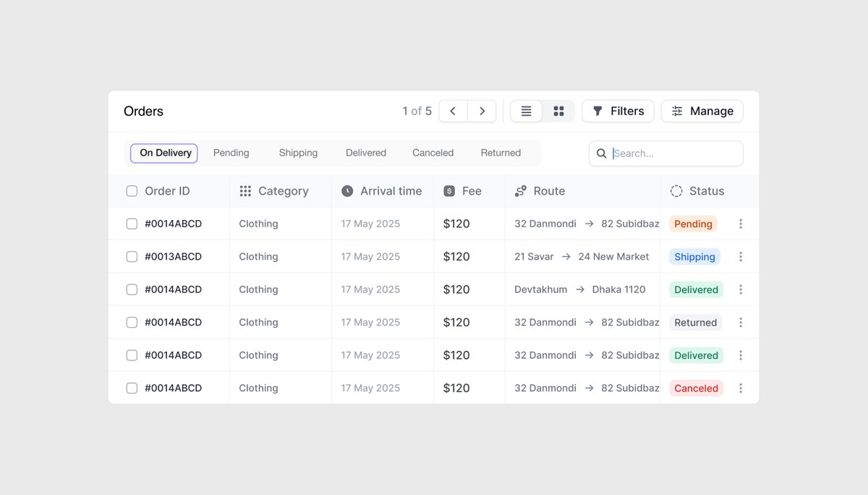Click the dollar icon beside Fee

tap(450, 190)
